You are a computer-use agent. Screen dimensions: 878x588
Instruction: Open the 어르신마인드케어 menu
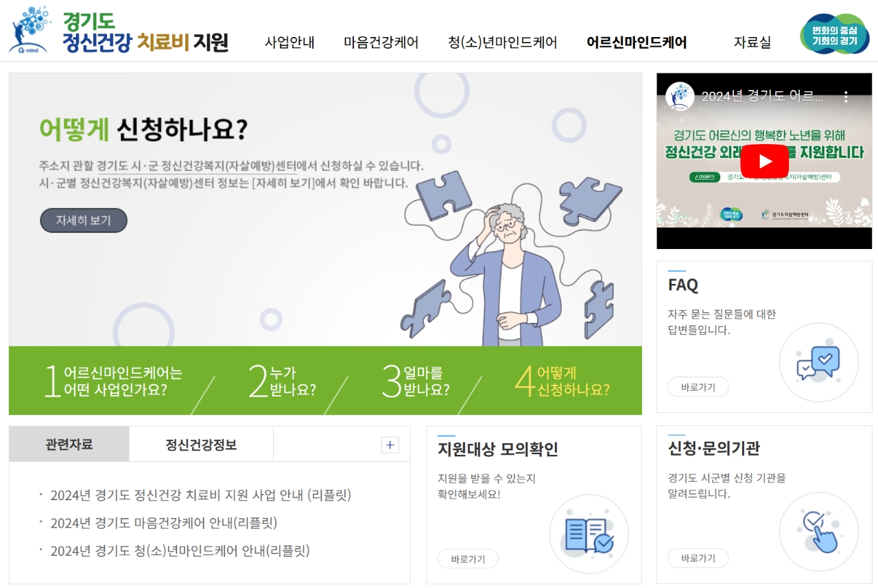click(x=637, y=43)
